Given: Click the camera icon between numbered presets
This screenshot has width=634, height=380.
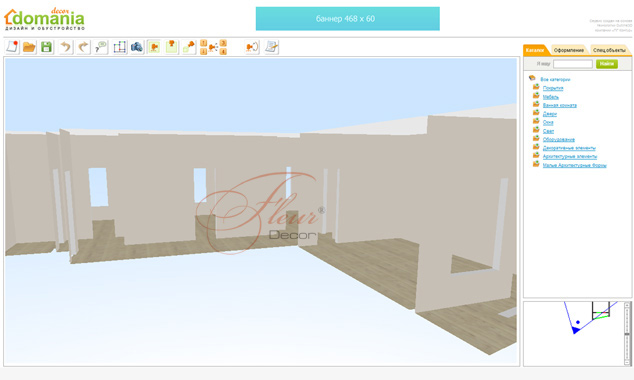Looking at the screenshot, I should click(213, 47).
